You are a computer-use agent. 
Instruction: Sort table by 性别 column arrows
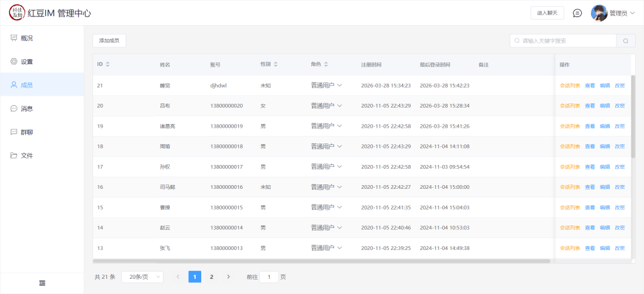tap(276, 65)
